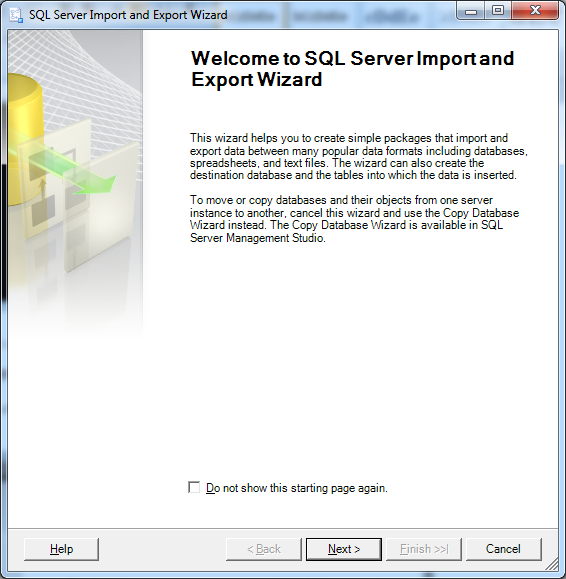Click the "Welcome to SQL Server Import" heading
This screenshot has height=579, width=566.
[353, 69]
